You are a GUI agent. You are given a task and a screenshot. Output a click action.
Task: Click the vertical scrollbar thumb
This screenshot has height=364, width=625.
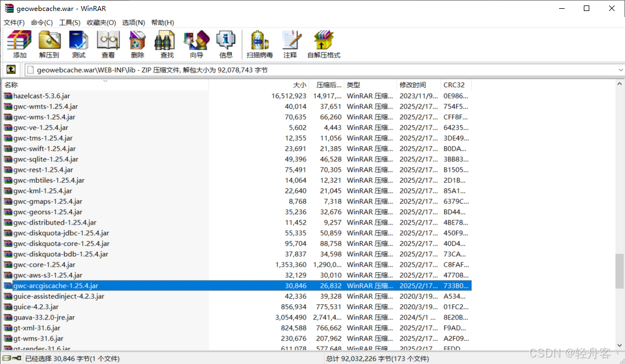tap(620, 271)
